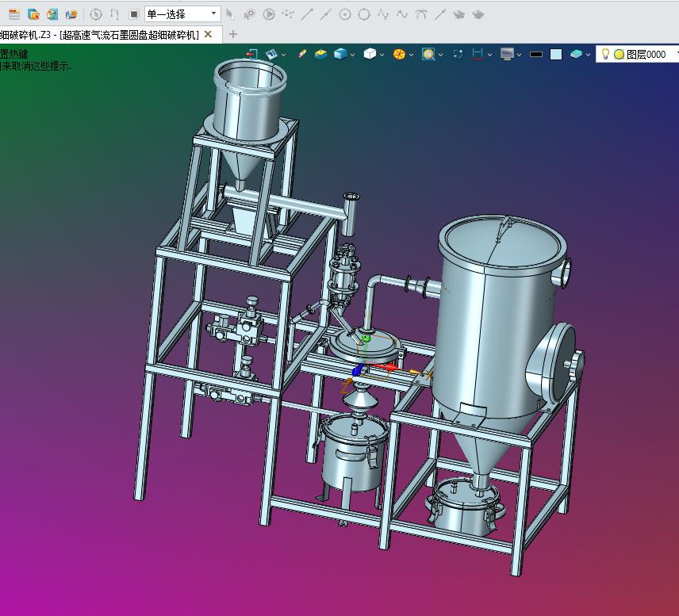Click the cursor-with-gear pick settings icon
The width and height of the screenshot is (679, 616).
coord(249,14)
